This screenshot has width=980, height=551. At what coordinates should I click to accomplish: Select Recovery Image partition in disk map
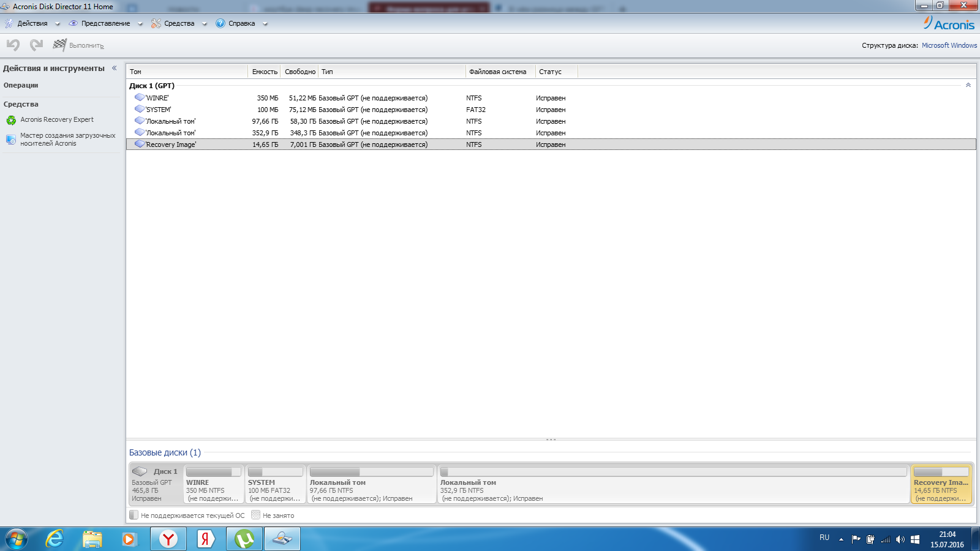click(x=941, y=484)
